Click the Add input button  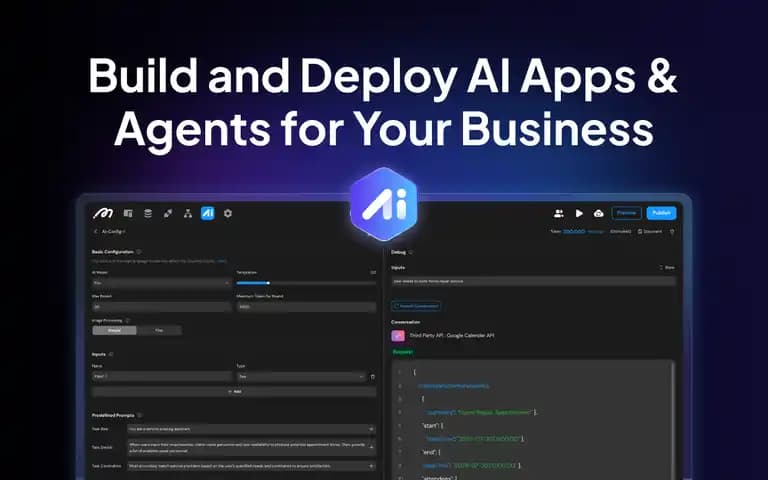coord(234,392)
